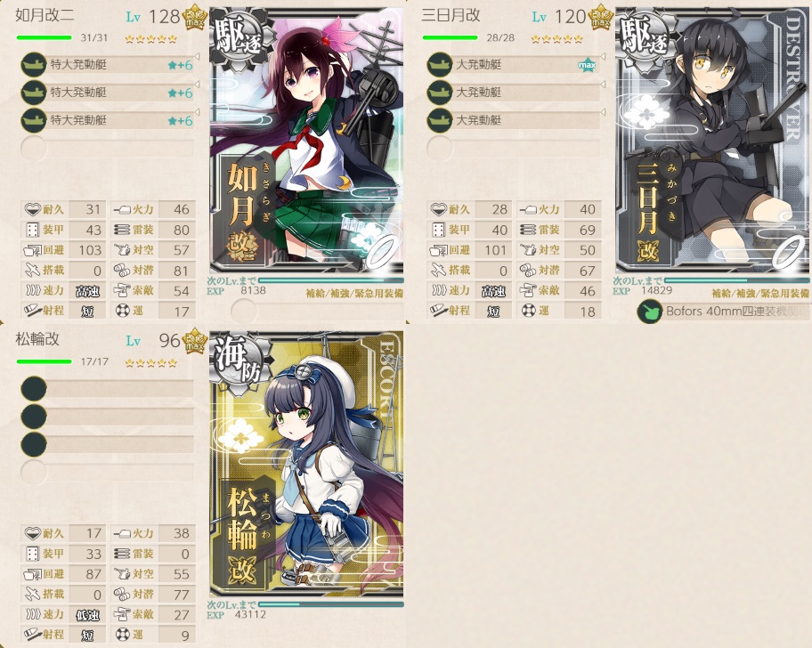Click Kisaragi's gold max remodel crown badge
Image resolution: width=812 pixels, height=648 pixels.
pos(195,19)
